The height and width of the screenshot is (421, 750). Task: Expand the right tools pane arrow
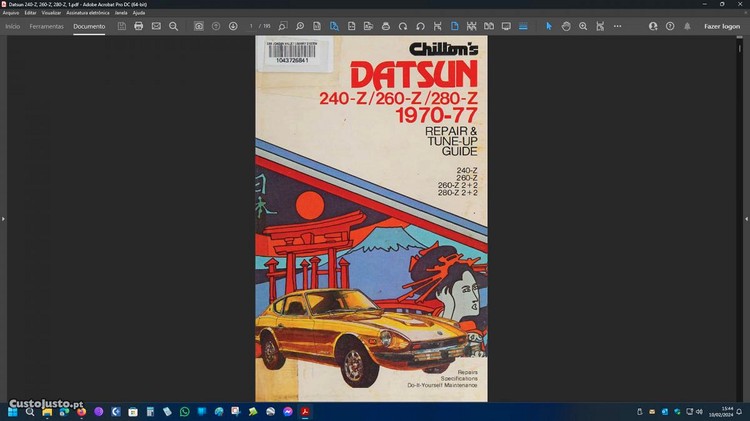tap(746, 218)
